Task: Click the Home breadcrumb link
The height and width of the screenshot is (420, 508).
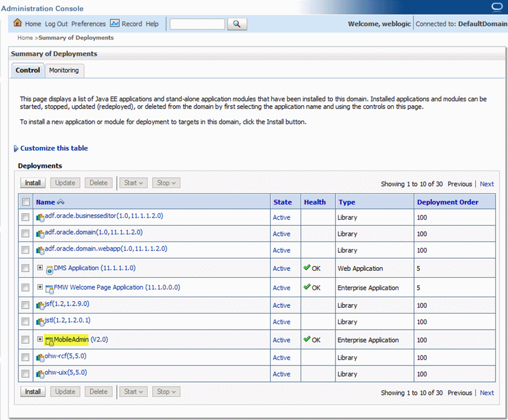Action: click(x=25, y=37)
